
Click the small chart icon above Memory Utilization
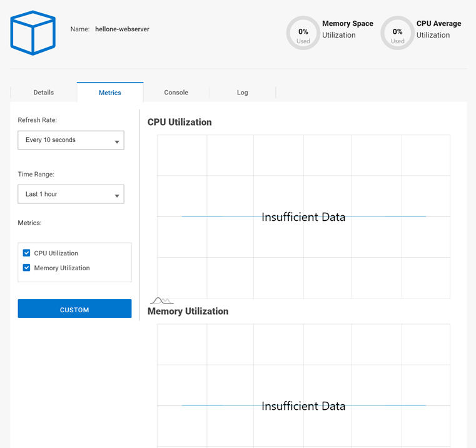[162, 301]
